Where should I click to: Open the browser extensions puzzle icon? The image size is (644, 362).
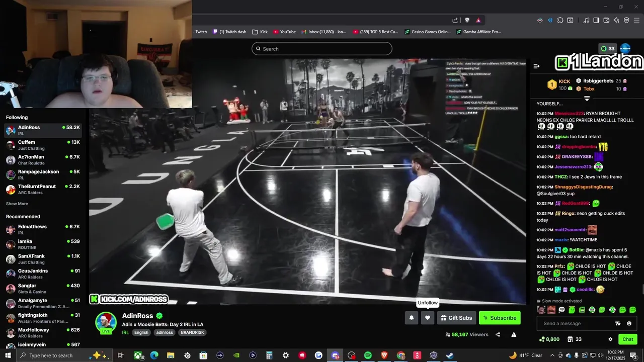[x=560, y=20]
